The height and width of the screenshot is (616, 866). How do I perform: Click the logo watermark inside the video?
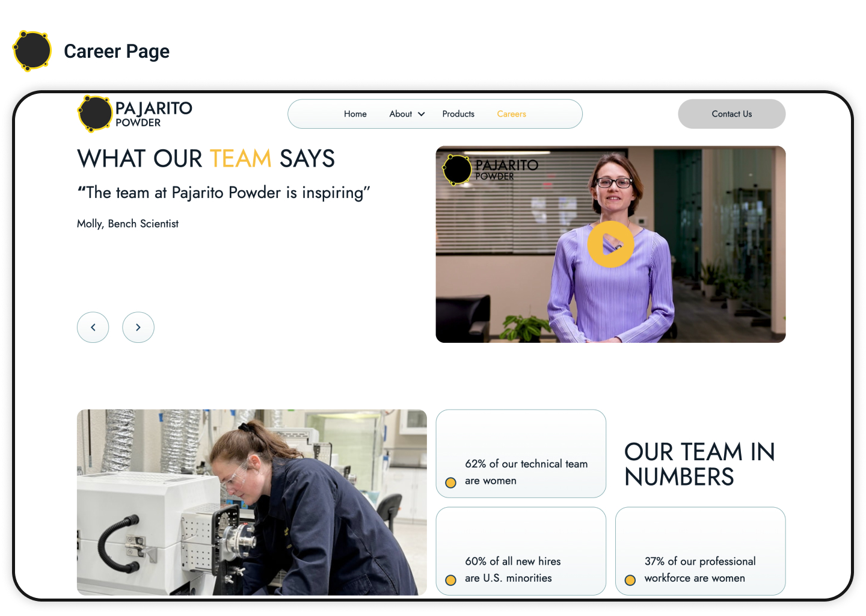tap(491, 170)
